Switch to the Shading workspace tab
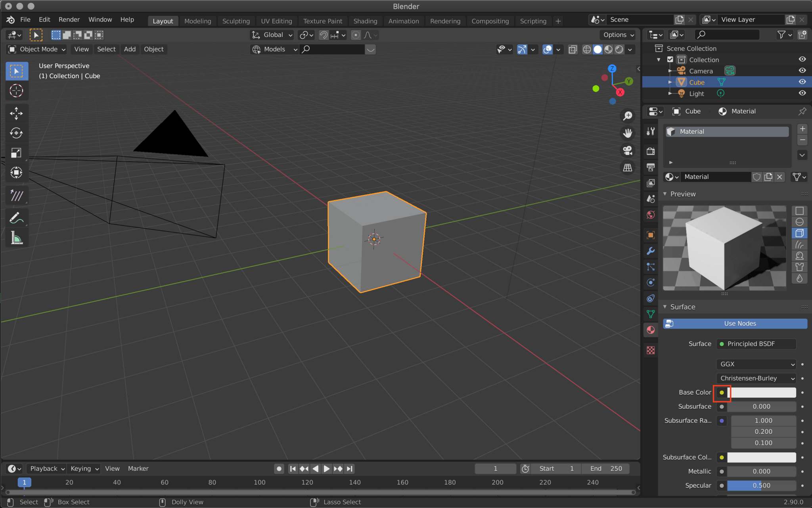This screenshot has height=508, width=812. coord(365,21)
